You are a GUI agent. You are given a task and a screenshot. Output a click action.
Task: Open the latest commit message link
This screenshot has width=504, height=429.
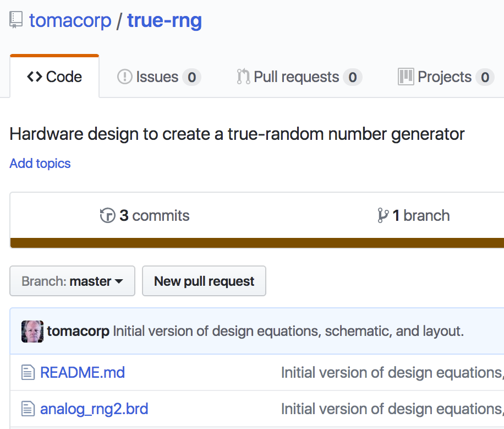pyautogui.click(x=288, y=331)
